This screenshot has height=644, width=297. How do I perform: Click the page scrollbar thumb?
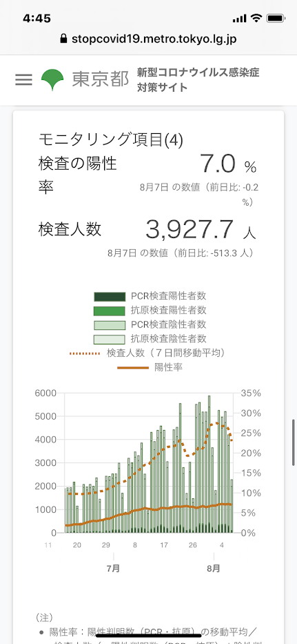coord(294,442)
